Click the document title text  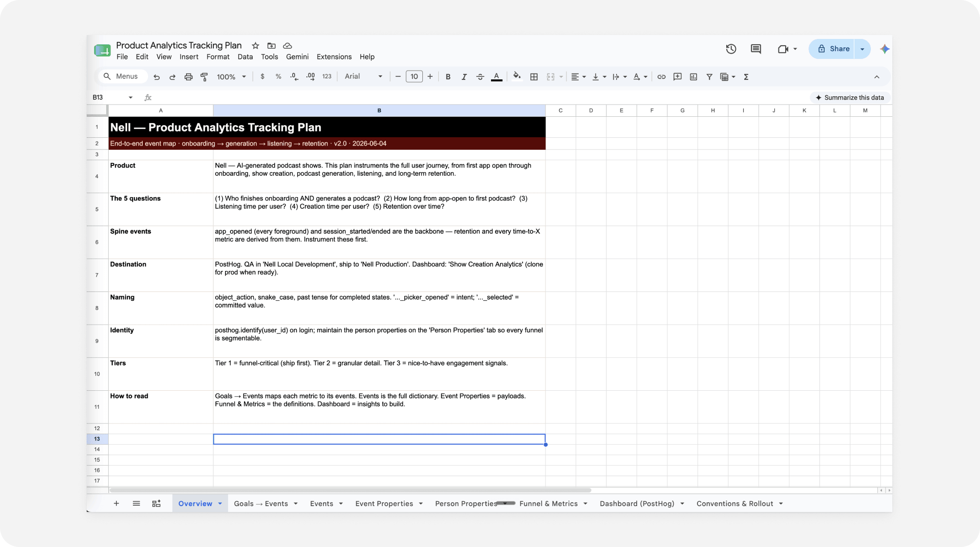click(179, 45)
